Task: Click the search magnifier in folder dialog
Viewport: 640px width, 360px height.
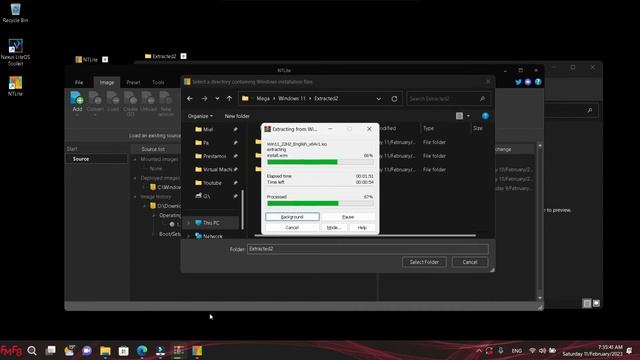Action: click(x=482, y=98)
